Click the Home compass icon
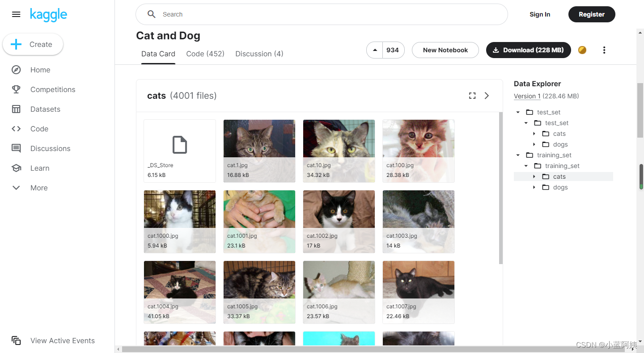 click(16, 70)
